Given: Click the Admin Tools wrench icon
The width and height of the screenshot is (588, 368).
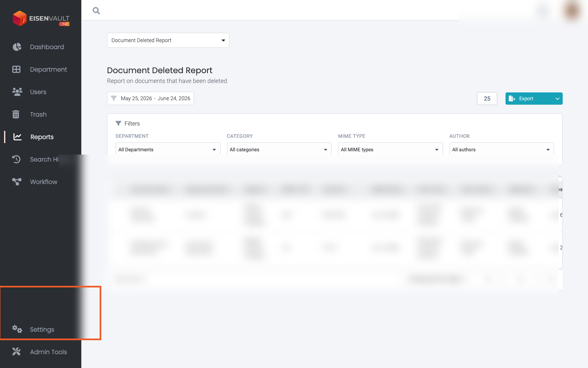Looking at the screenshot, I should pyautogui.click(x=16, y=352).
